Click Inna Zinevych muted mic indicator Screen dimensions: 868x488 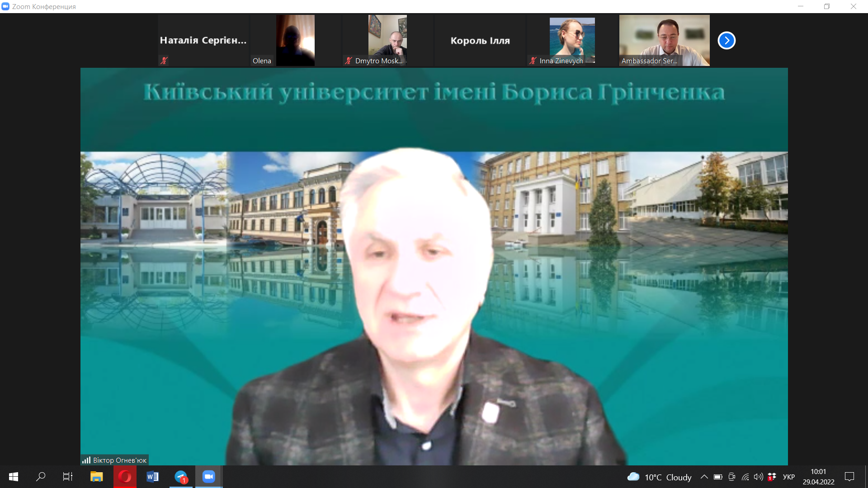pos(533,61)
